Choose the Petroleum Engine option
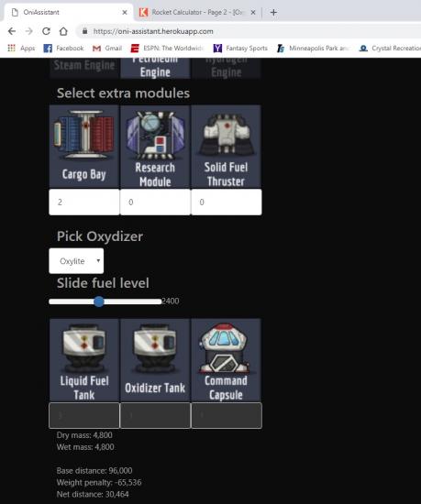Screen dimensions: 421x504 coord(155,68)
